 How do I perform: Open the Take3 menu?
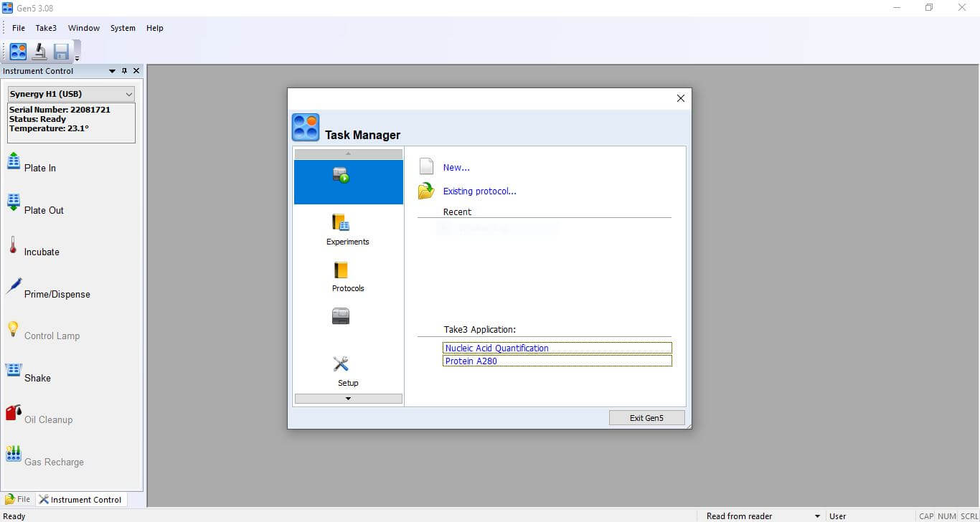point(46,28)
